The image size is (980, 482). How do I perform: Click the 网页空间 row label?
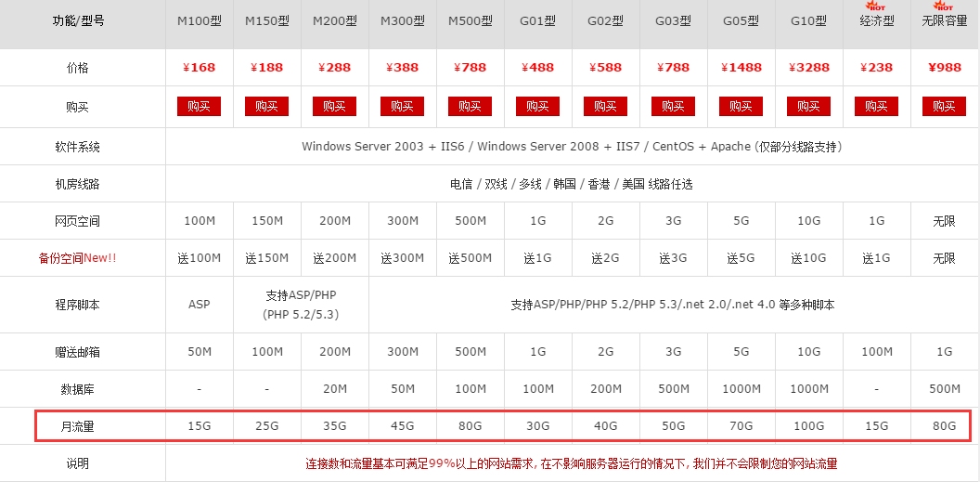78,221
